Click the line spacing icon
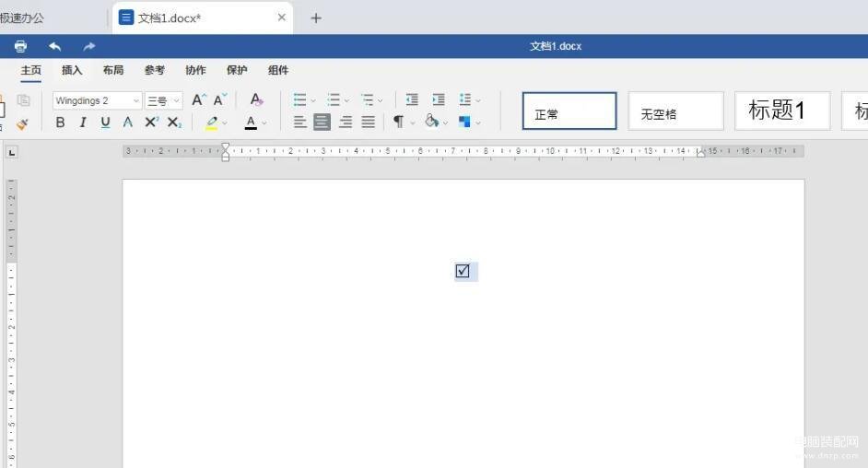 point(465,99)
